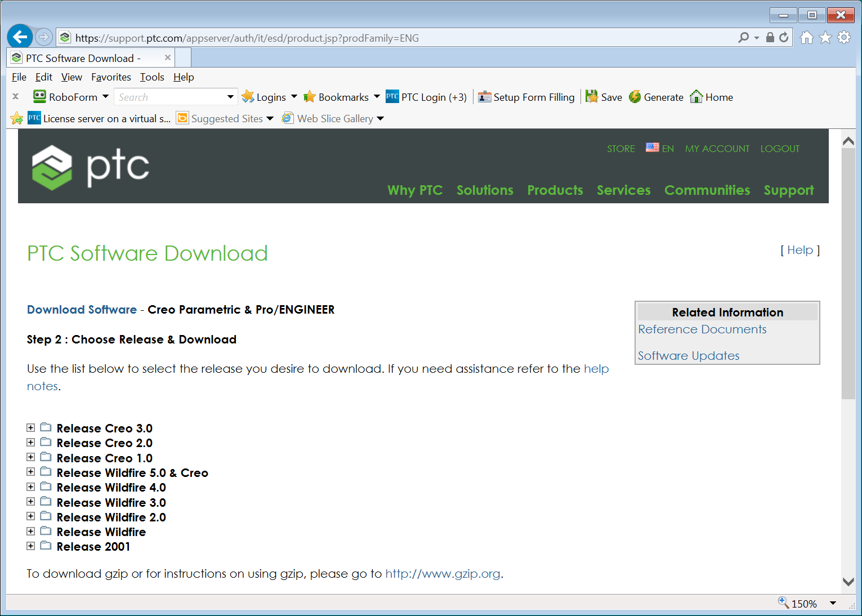Open the File menu
This screenshot has height=616, width=862.
(19, 77)
